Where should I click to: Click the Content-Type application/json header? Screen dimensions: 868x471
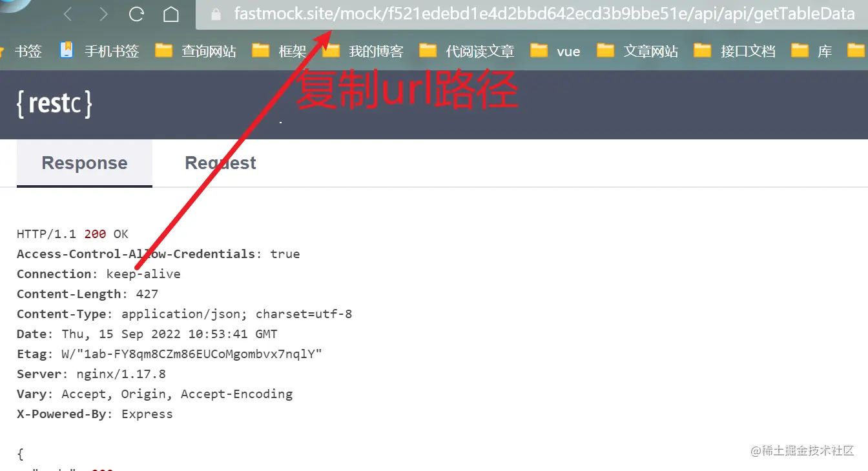(x=184, y=314)
